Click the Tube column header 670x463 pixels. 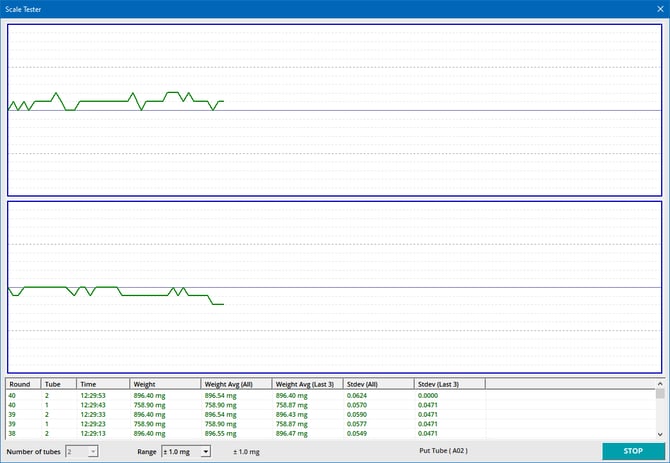tap(58, 383)
